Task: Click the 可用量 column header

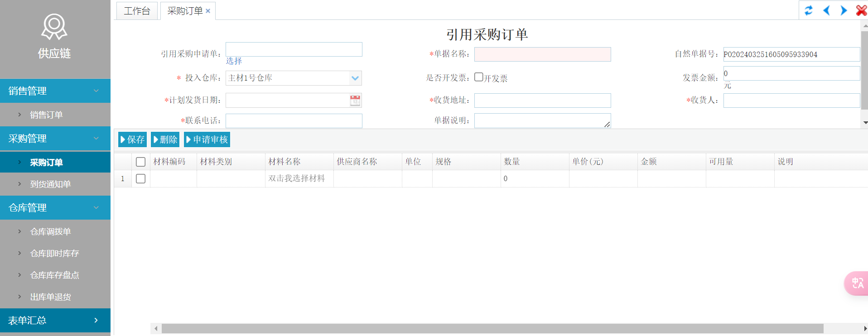Action: pyautogui.click(x=740, y=162)
